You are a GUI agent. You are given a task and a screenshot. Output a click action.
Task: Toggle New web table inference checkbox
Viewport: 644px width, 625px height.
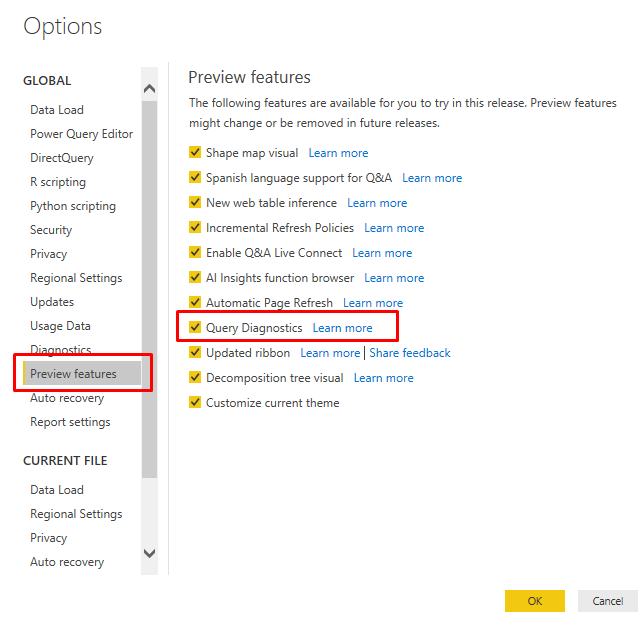[195, 202]
